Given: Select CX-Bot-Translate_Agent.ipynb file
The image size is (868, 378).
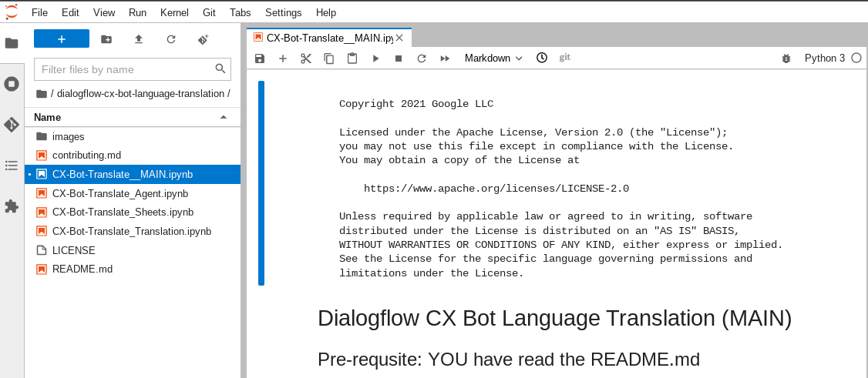Looking at the screenshot, I should (133, 193).
